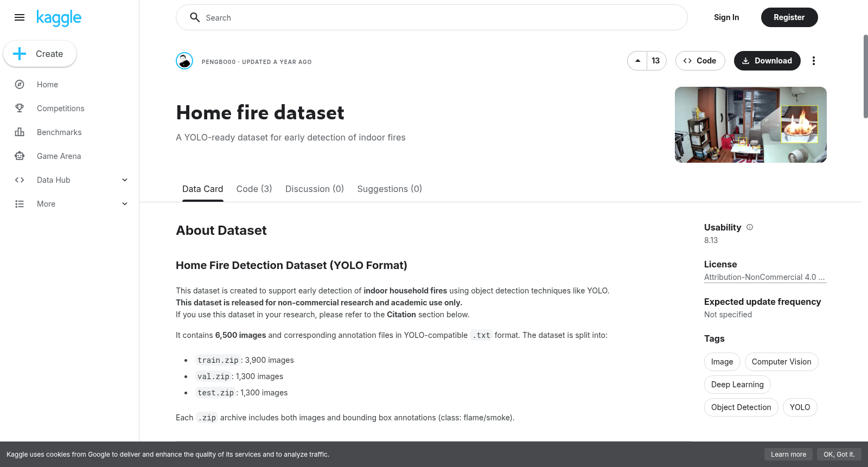Viewport: 868px width, 467px height.
Task: Open the three-dot more options menu
Action: pos(813,61)
